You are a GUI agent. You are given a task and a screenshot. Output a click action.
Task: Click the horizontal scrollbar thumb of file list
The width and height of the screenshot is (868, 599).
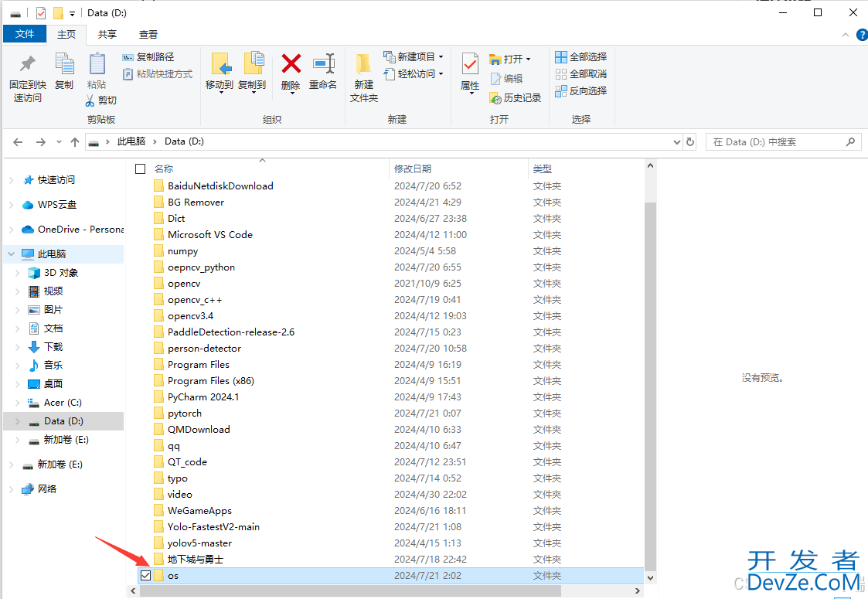[350, 590]
